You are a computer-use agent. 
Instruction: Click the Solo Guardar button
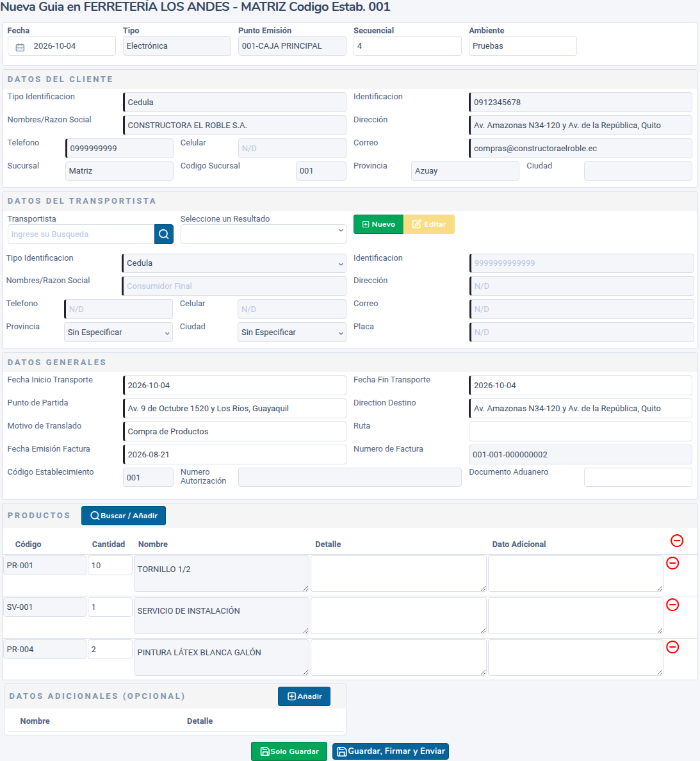[x=289, y=751]
